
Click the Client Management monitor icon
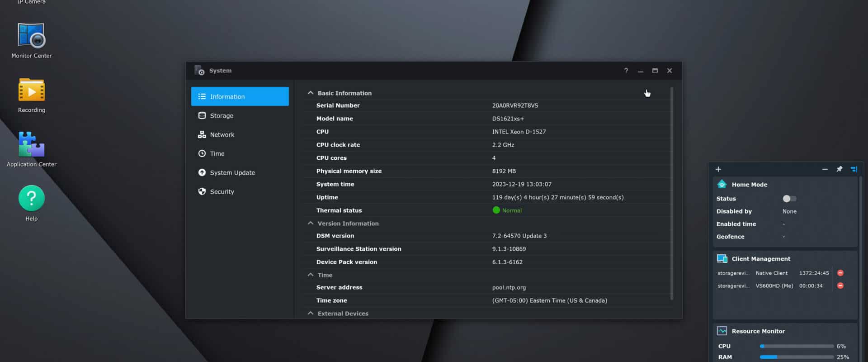tap(722, 258)
